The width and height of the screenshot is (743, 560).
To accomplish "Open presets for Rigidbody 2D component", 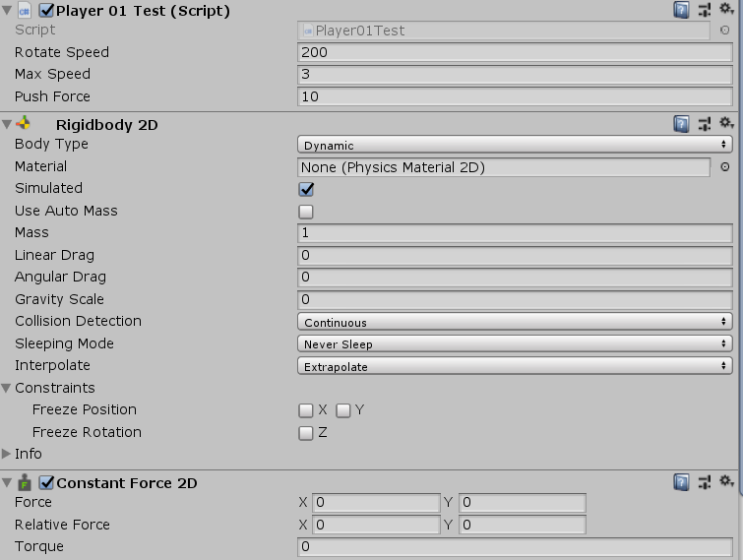I will (x=705, y=124).
